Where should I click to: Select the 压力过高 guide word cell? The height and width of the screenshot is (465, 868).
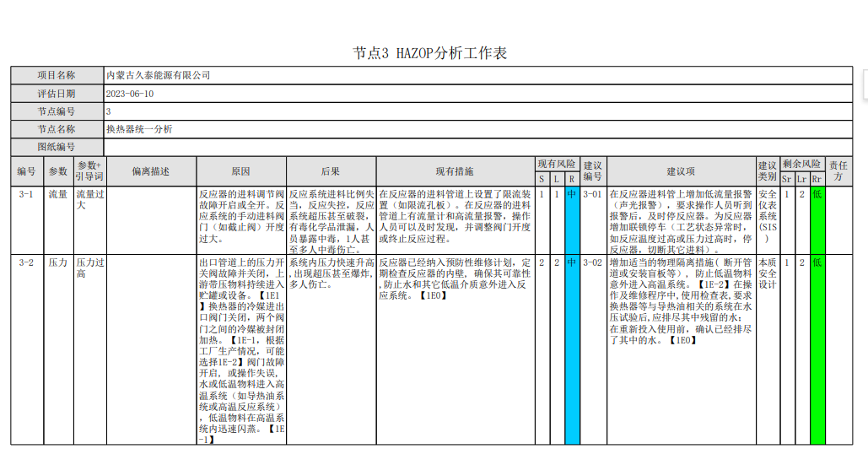tap(90, 349)
